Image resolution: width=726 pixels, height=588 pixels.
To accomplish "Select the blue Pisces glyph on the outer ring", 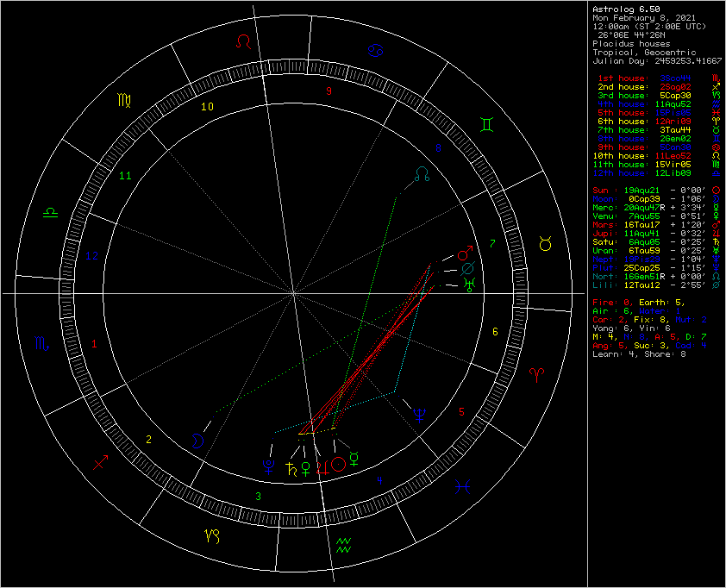I will coord(462,486).
